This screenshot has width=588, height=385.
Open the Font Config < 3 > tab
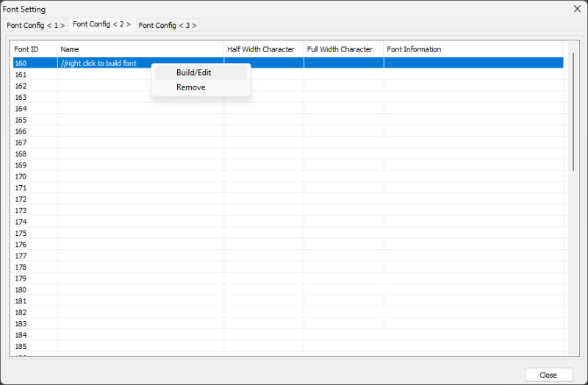coord(168,25)
